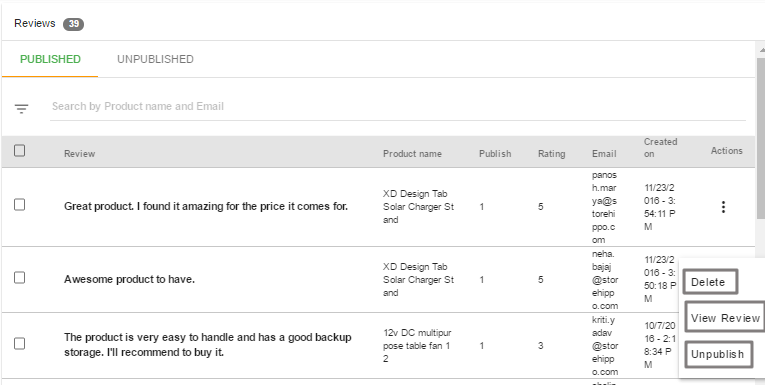Image resolution: width=765 pixels, height=385 pixels.
Task: Sort by the Product name column header
Action: [x=412, y=154]
